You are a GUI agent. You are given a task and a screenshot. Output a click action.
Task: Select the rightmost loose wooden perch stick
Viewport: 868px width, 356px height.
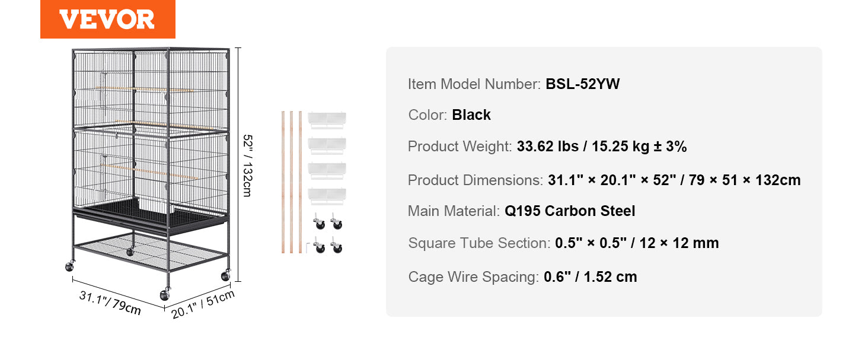[301, 182]
